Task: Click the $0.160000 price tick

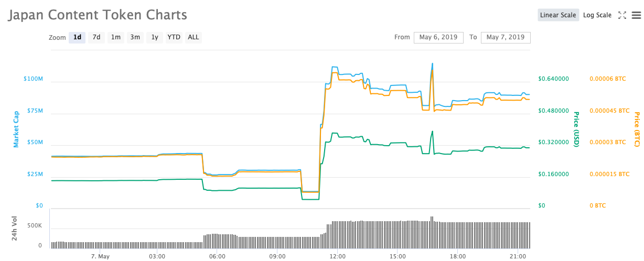Action: (554, 174)
